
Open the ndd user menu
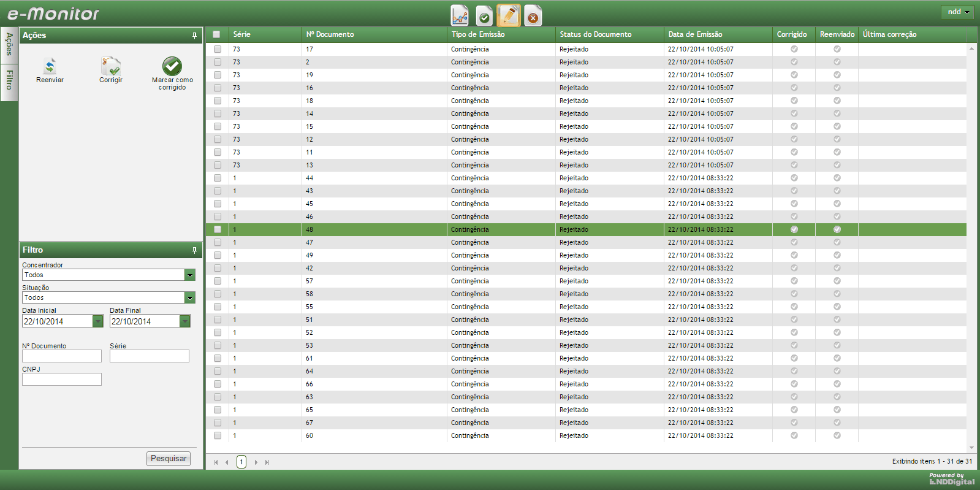pos(957,12)
